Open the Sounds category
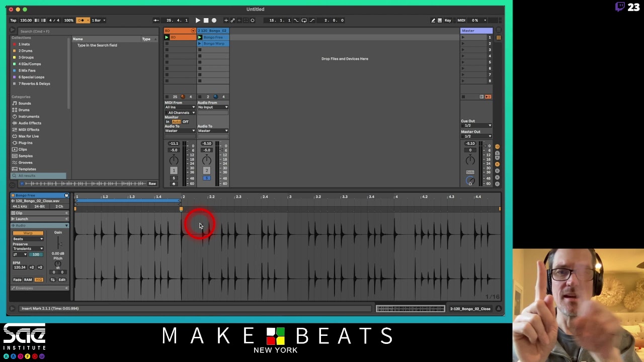Viewport: 644px width, 362px height. coord(25,103)
